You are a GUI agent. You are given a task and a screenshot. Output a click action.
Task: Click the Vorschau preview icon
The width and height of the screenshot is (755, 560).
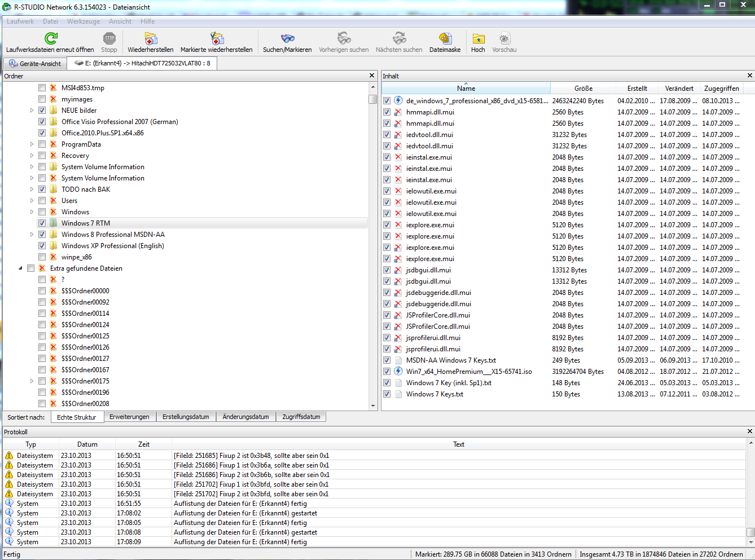[x=504, y=38]
